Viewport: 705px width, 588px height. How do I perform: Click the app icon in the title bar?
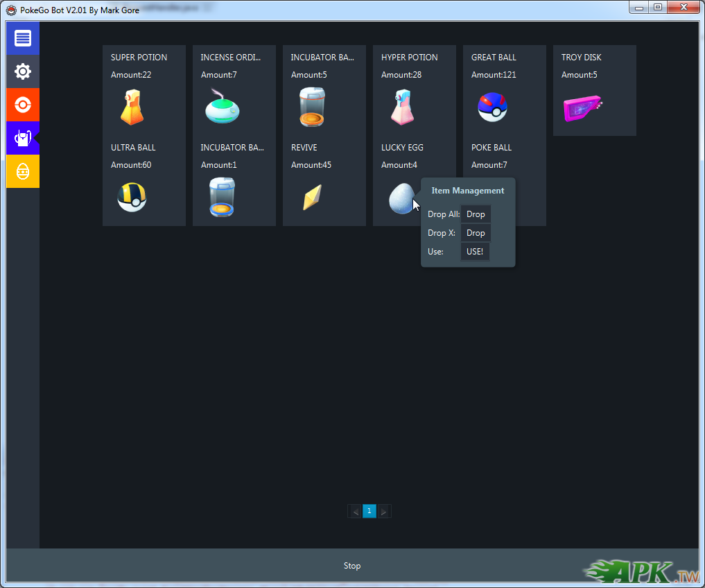tap(11, 10)
